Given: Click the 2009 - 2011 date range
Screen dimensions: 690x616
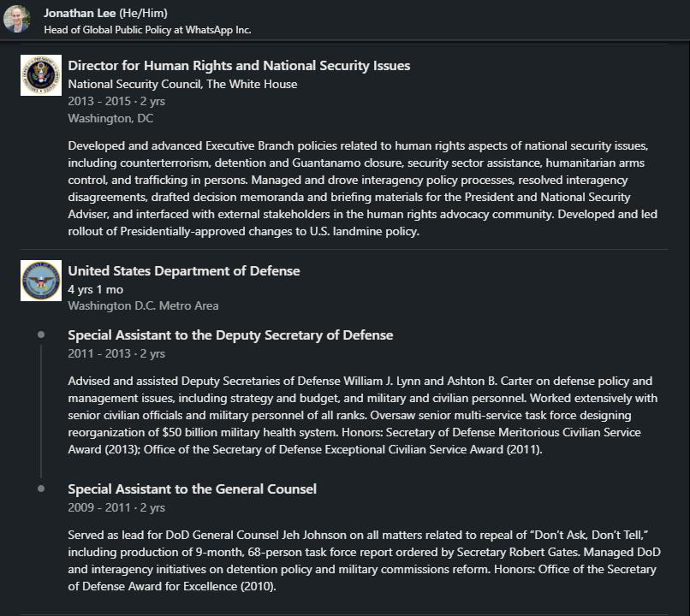Looking at the screenshot, I should click(x=99, y=507).
